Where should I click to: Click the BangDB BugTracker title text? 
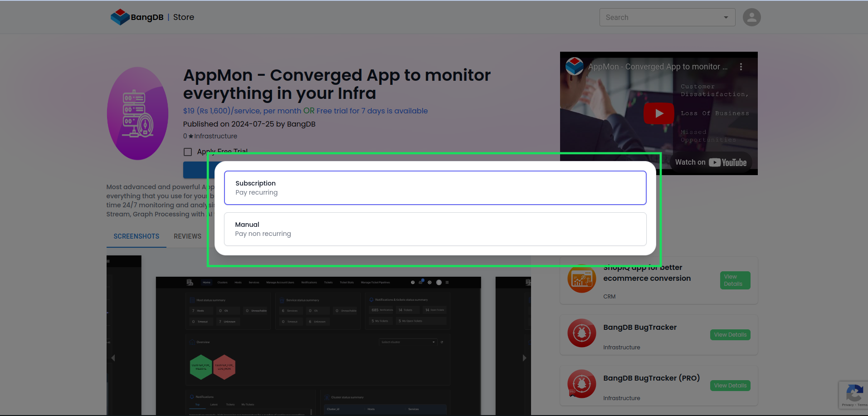click(640, 327)
